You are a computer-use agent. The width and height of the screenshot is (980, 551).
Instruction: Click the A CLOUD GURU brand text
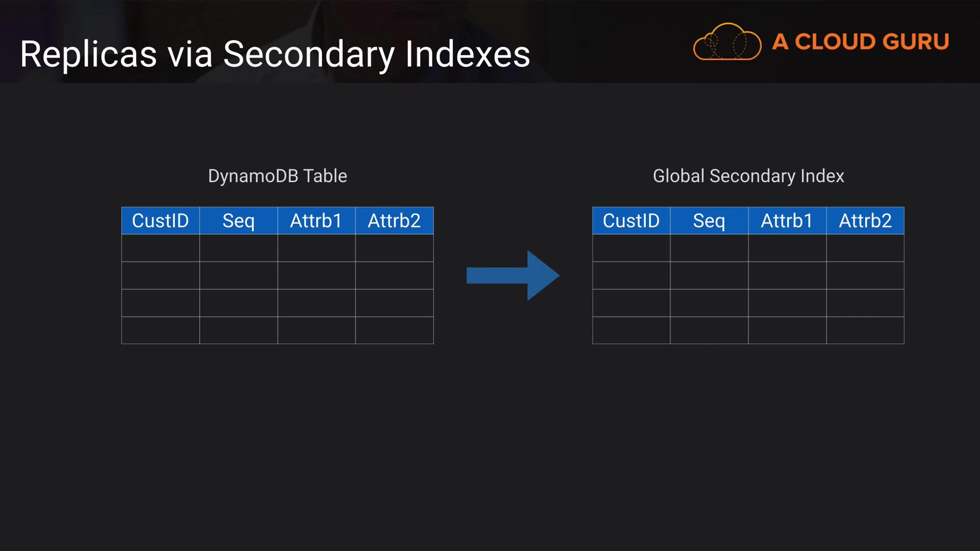tap(860, 42)
